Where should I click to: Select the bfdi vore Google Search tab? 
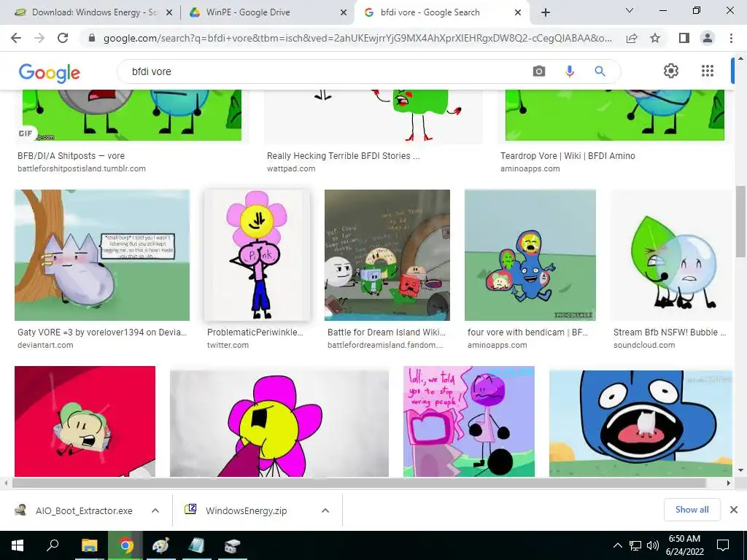coord(430,12)
